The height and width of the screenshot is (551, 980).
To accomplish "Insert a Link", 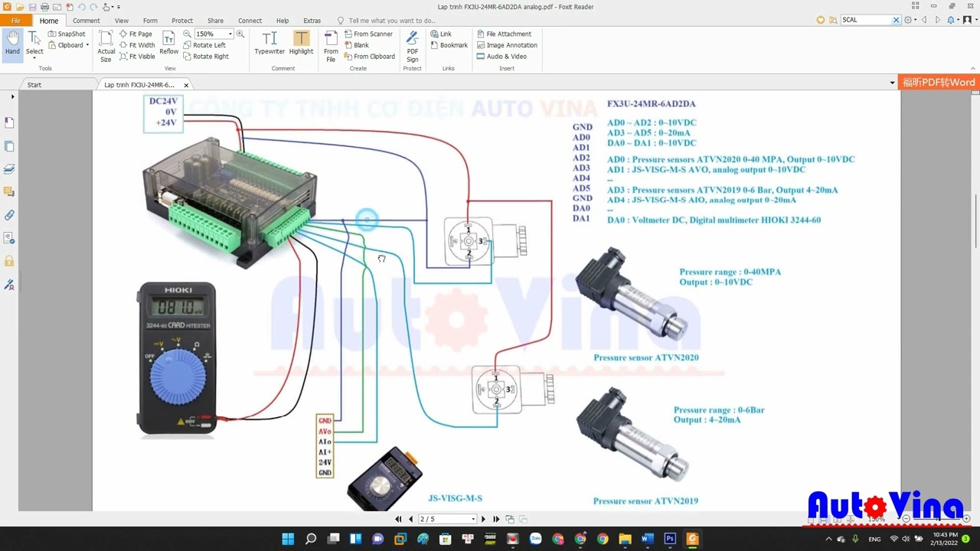I will (441, 34).
